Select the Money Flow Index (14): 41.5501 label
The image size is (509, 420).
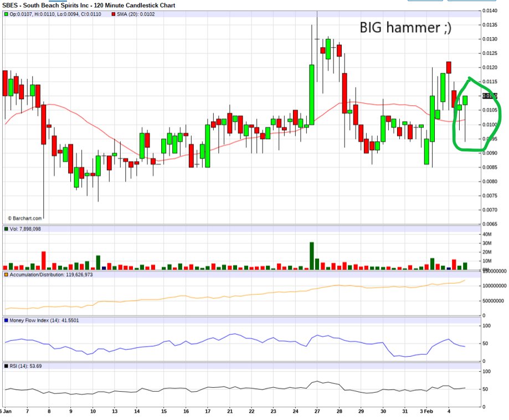coord(44,321)
